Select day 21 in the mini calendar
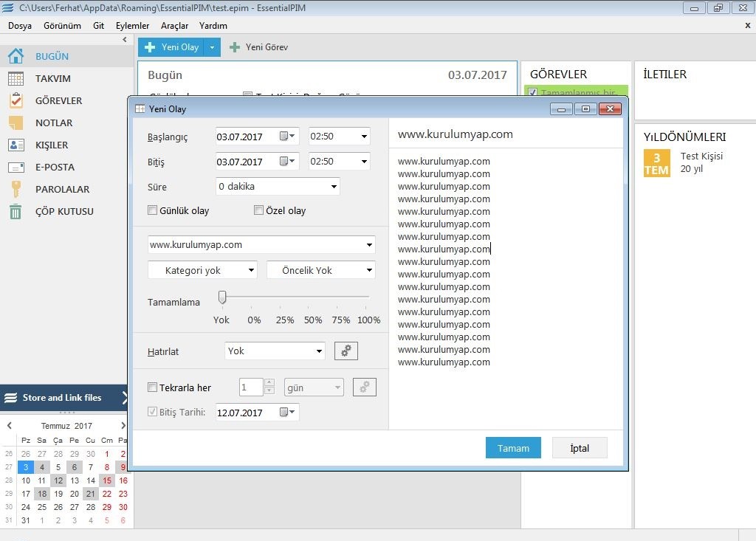Viewport: 756px width, 541px height. (x=91, y=494)
